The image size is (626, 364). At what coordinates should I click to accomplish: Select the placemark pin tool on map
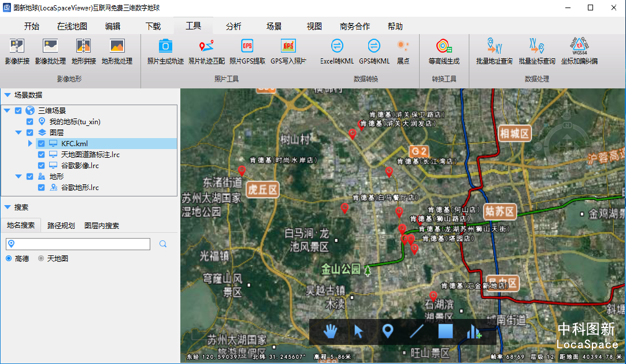click(x=388, y=331)
